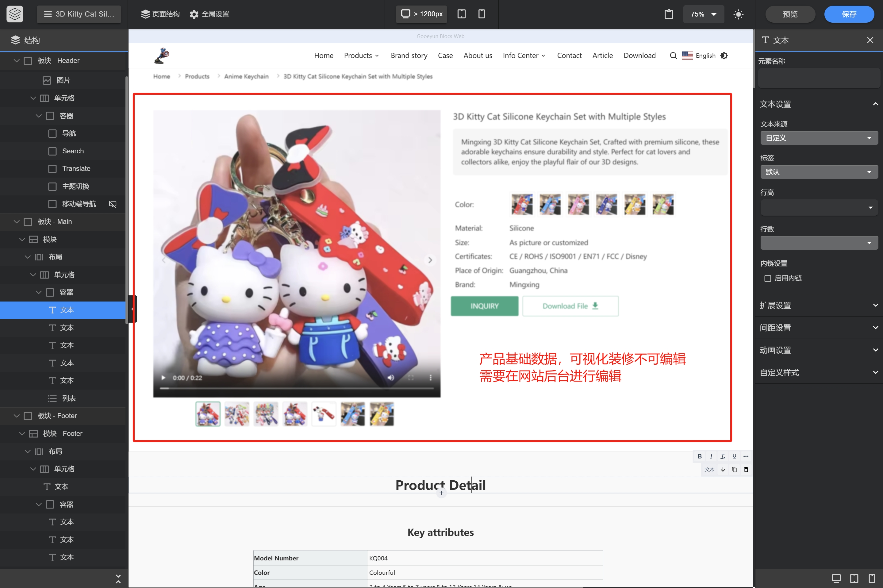Apply underline in floating text toolbar

(x=734, y=456)
